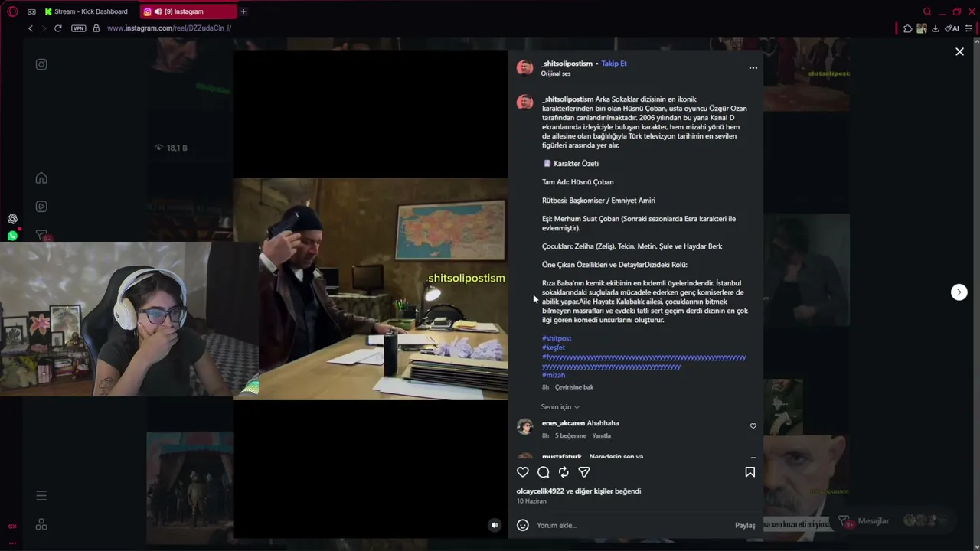Share the reel via send icon
The image size is (980, 551).
click(x=584, y=472)
